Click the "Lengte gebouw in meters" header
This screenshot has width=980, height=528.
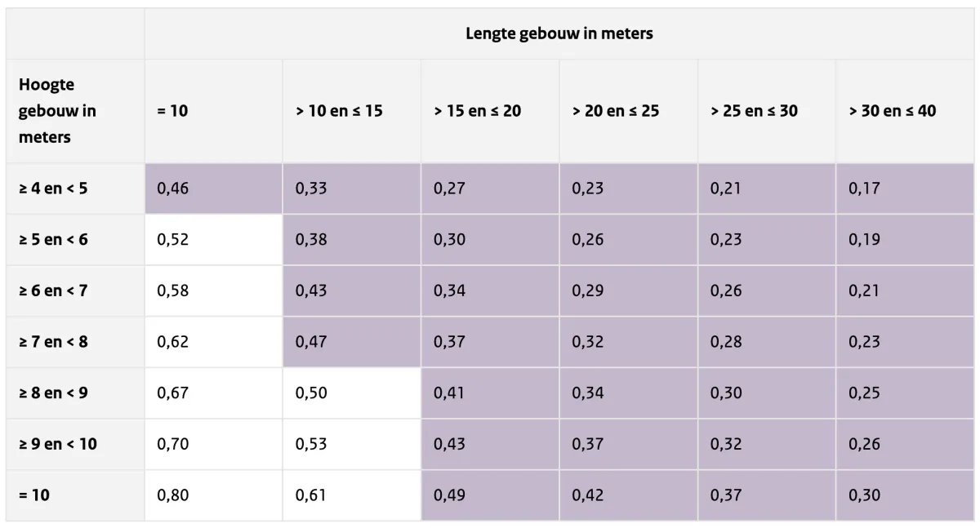click(559, 34)
